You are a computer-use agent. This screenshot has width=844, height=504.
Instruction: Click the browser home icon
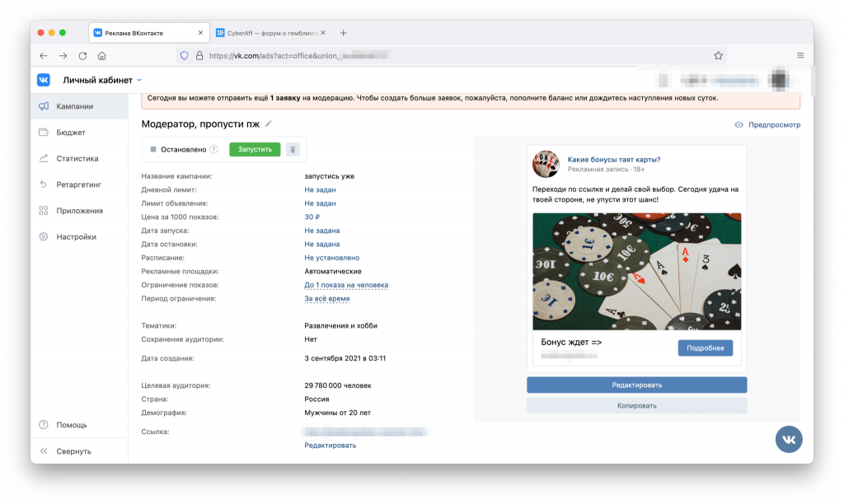point(101,55)
